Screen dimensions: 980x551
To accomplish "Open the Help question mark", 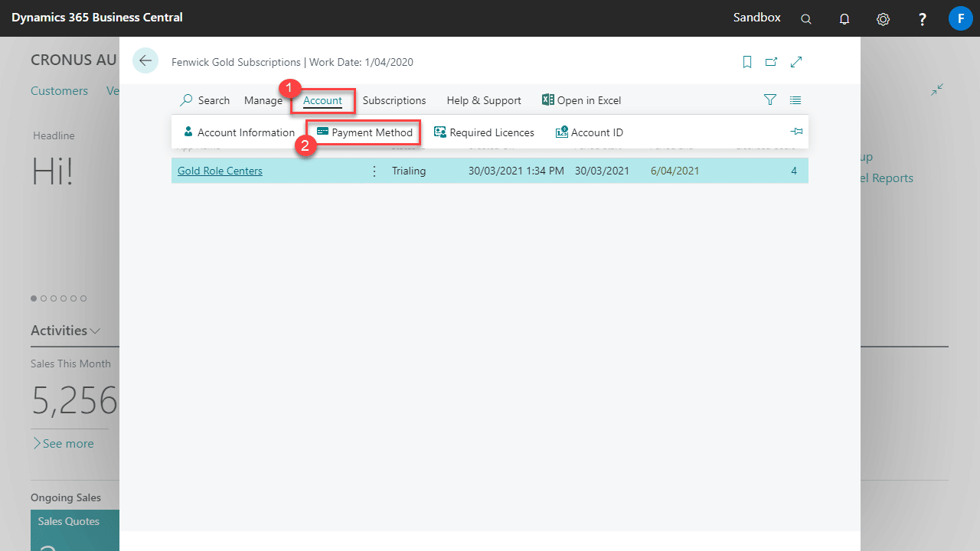I will click(x=923, y=18).
